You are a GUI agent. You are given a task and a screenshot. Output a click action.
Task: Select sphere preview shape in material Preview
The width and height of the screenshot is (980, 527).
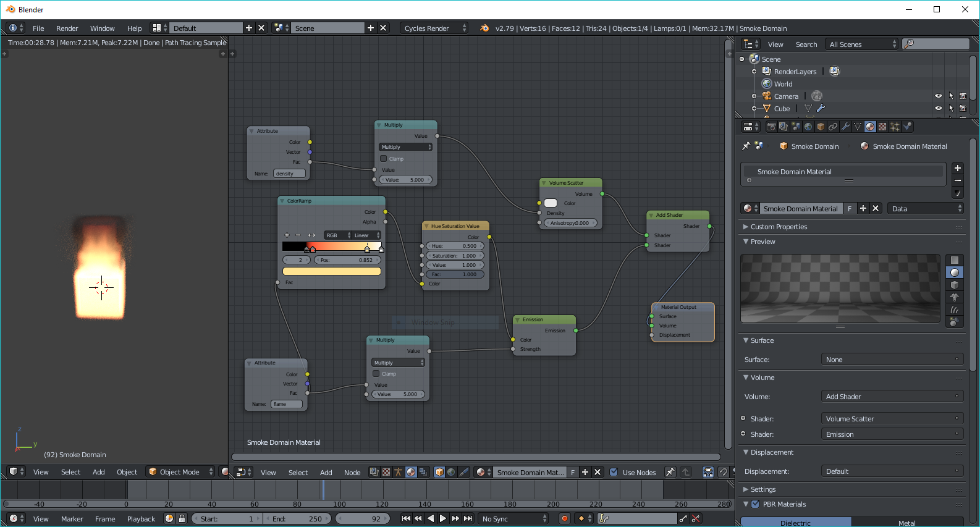[955, 272]
